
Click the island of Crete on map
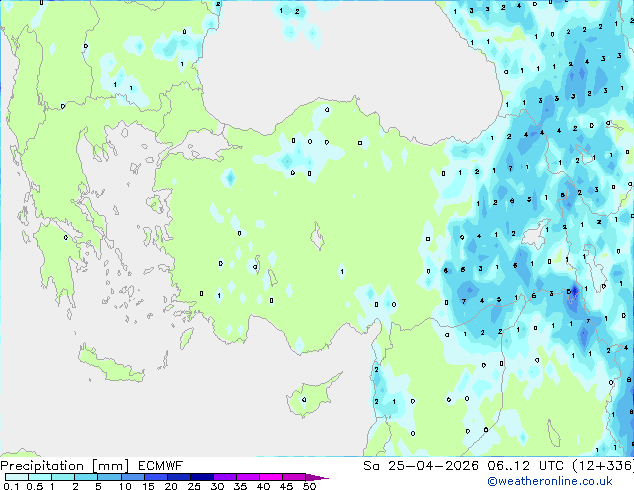(x=110, y=365)
